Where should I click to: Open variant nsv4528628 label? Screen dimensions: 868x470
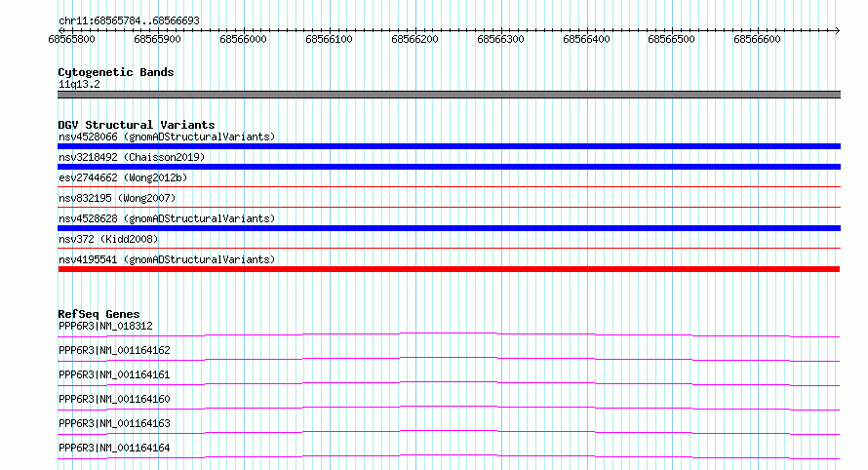coord(167,218)
